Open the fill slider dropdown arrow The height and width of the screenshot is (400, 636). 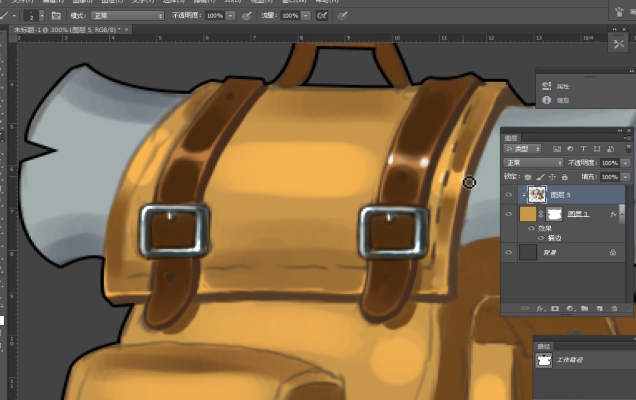625,177
